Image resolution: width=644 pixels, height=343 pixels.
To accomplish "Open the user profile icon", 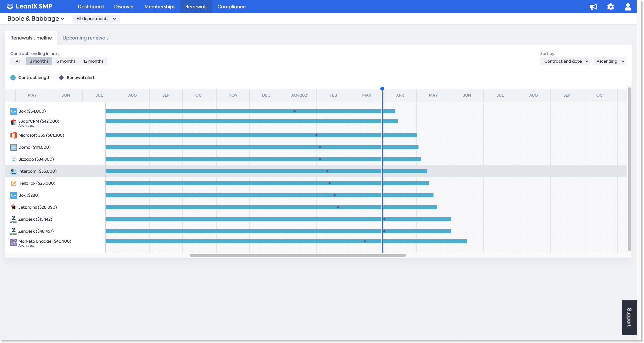I will click(x=628, y=7).
